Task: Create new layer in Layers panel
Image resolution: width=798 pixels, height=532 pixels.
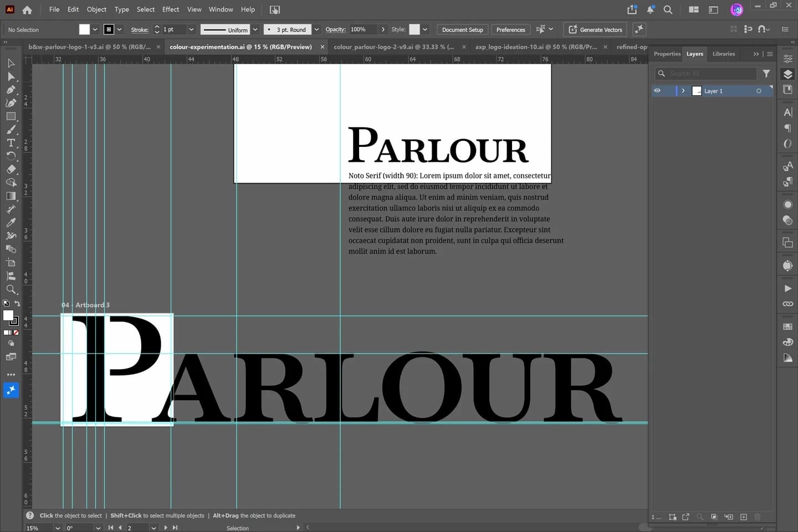Action: [x=744, y=517]
